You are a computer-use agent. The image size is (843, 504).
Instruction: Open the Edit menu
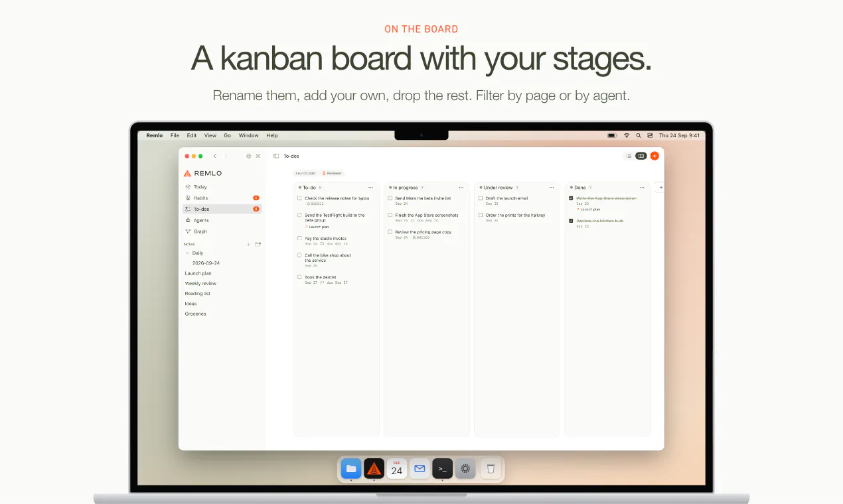point(191,135)
